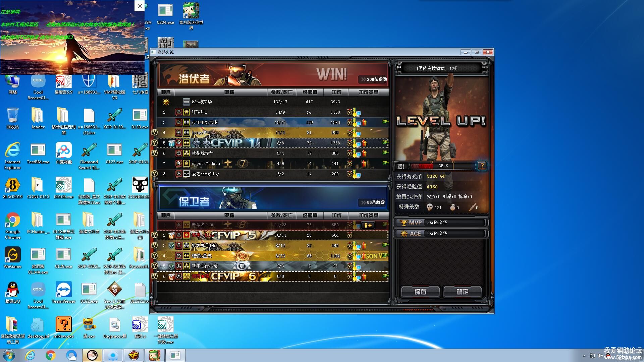Open the loader folder on desktop
Image resolution: width=644 pixels, height=362 pixels.
38,118
